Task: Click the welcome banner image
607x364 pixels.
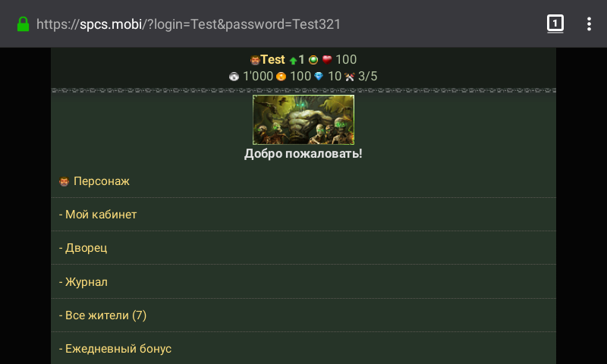Action: click(303, 120)
